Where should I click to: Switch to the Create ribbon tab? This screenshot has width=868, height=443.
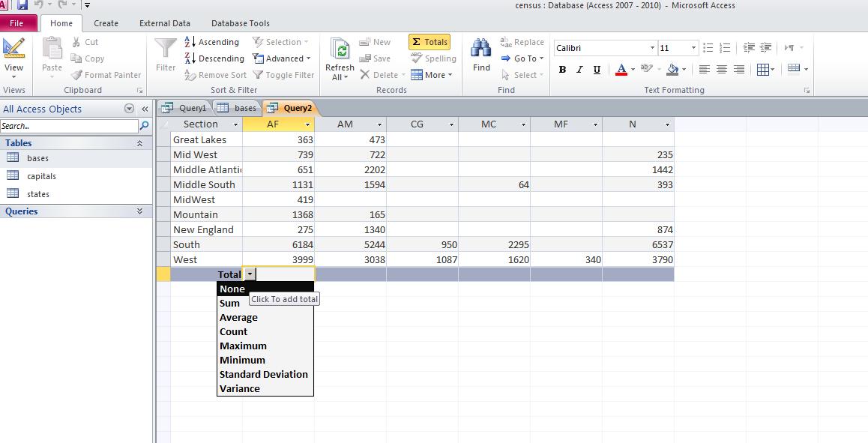click(x=106, y=23)
